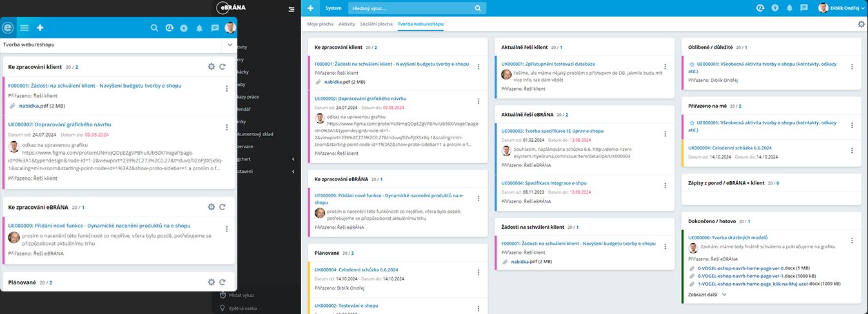
Task: Switch to the 'Aktivity' tab
Action: [347, 24]
